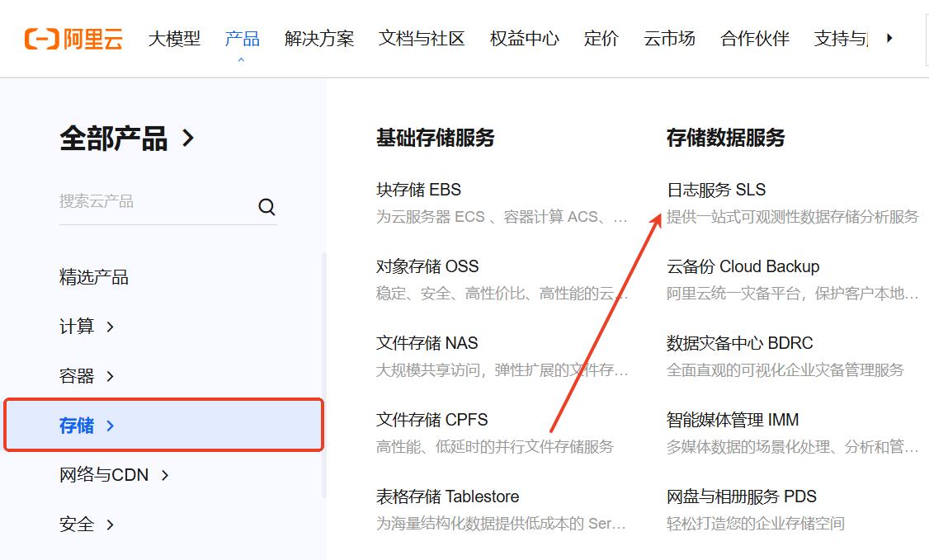Click the Alibaba Cloud logo

(73, 38)
